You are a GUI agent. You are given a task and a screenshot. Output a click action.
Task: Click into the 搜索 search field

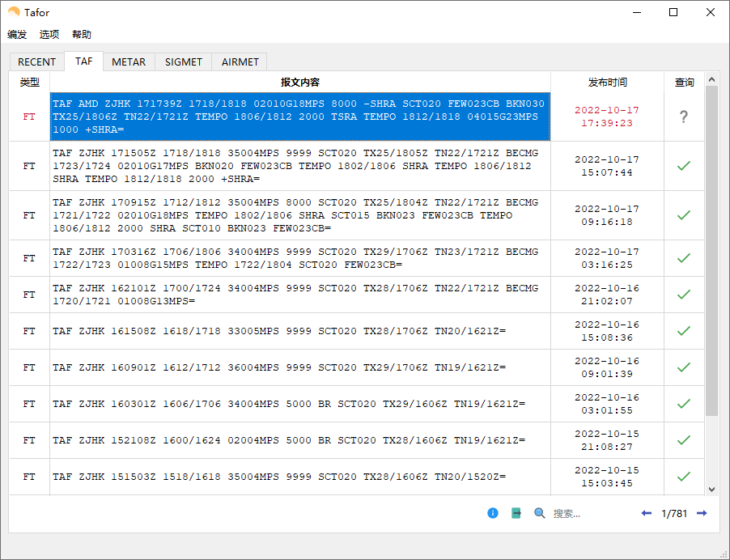592,513
